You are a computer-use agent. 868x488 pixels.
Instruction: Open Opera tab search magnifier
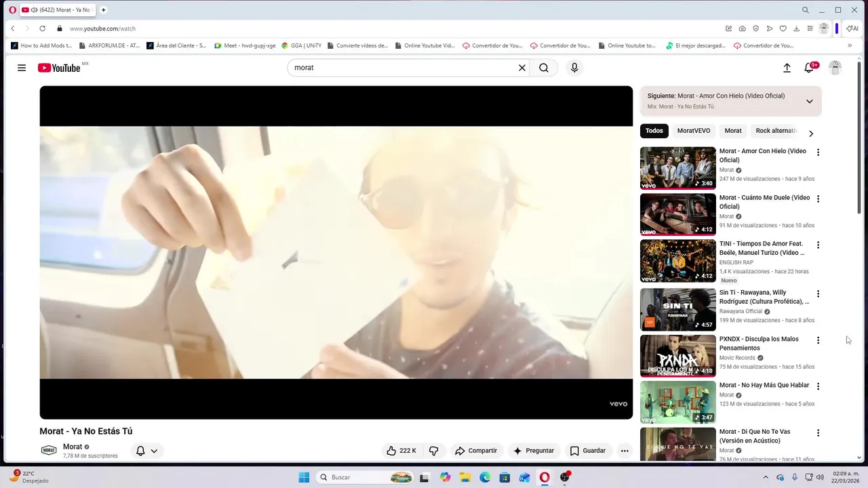[806, 10]
